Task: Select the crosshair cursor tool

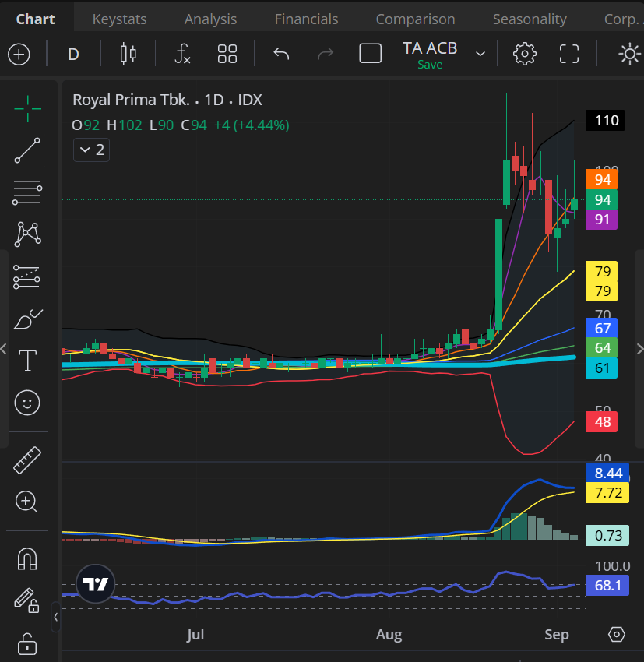Action: (x=27, y=109)
